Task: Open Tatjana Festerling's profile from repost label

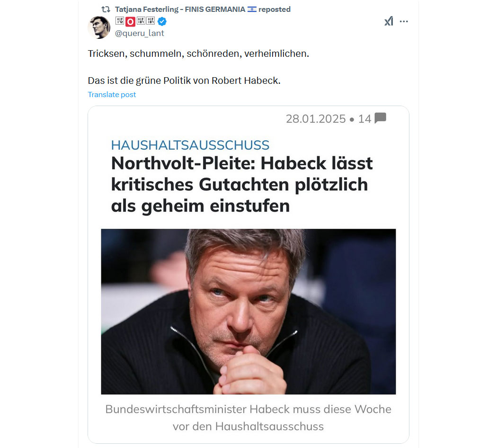Action: pyautogui.click(x=180, y=9)
